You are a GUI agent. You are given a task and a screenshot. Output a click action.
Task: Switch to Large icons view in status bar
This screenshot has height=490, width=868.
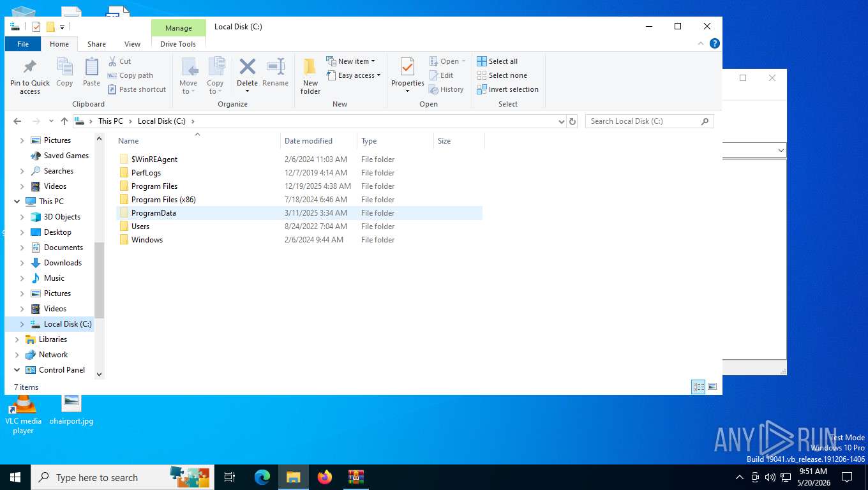tap(712, 387)
